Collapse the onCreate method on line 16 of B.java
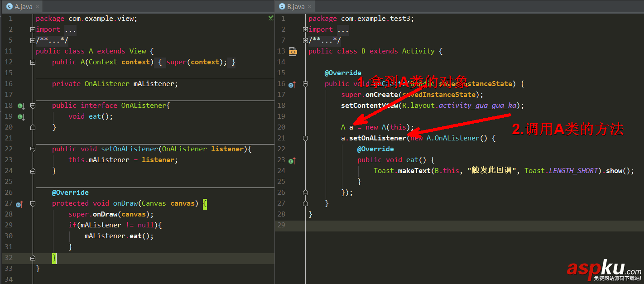Image resolution: width=644 pixels, height=284 pixels. (x=305, y=84)
